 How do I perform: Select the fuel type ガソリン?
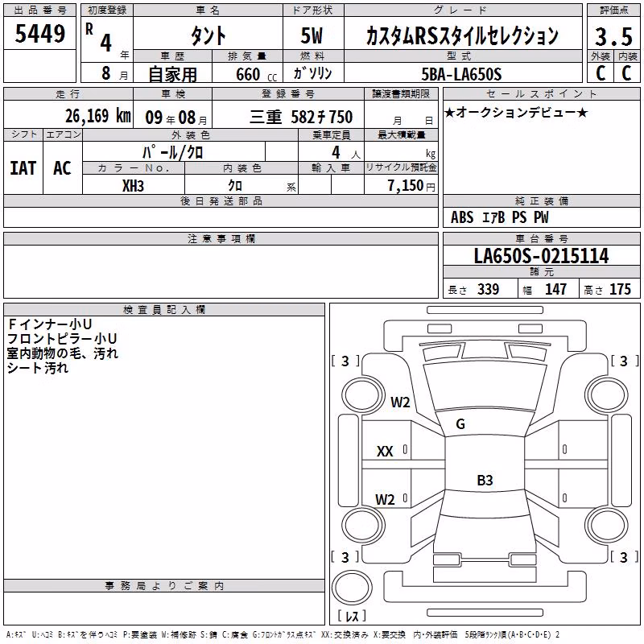pos(312,73)
